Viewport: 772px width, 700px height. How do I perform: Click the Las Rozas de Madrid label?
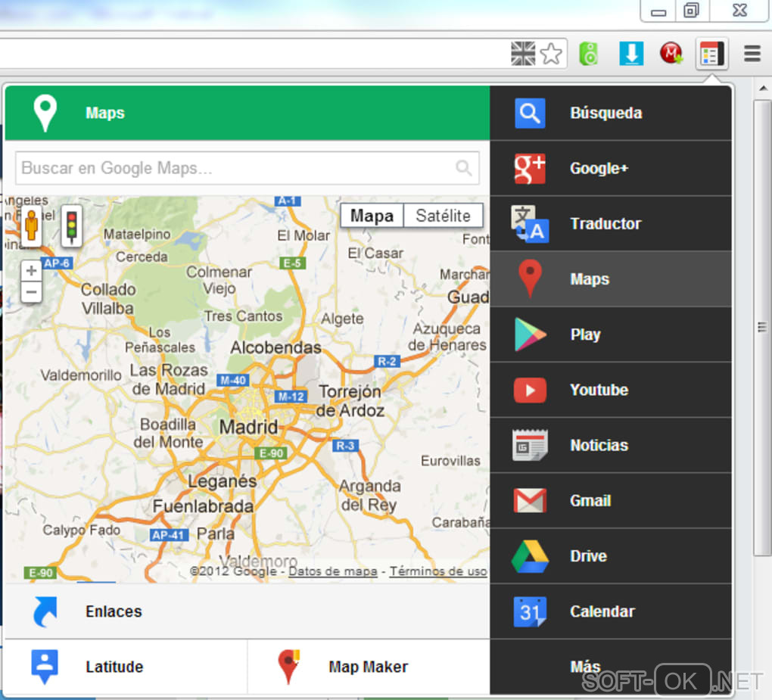coord(168,379)
